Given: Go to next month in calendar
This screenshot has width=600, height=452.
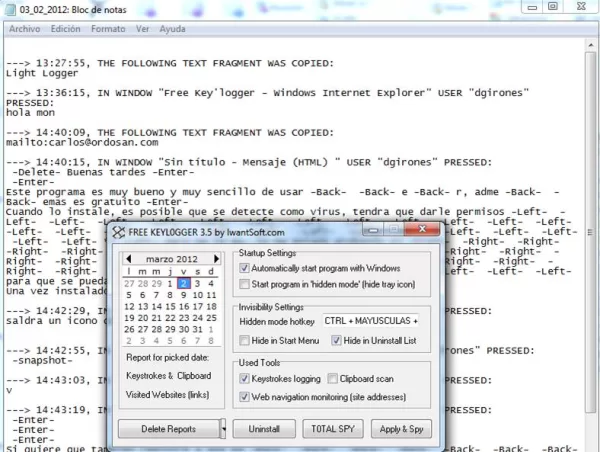Looking at the screenshot, I should click(216, 259).
